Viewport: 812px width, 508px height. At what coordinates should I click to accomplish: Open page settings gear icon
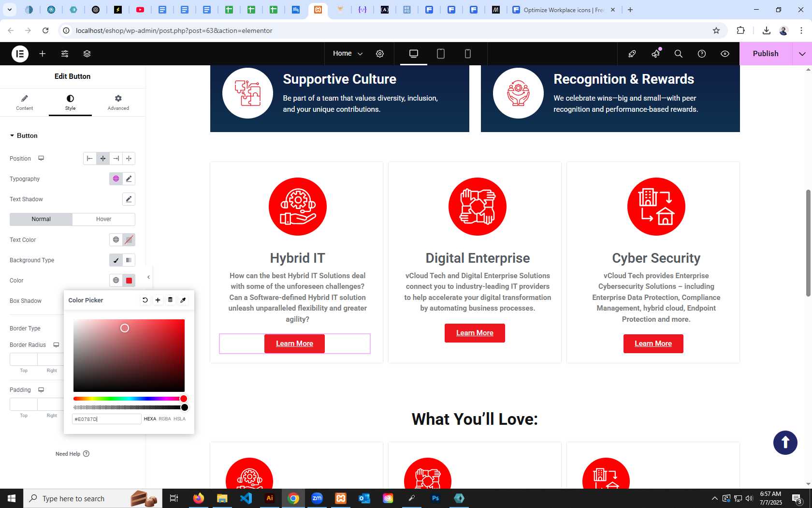coord(380,54)
